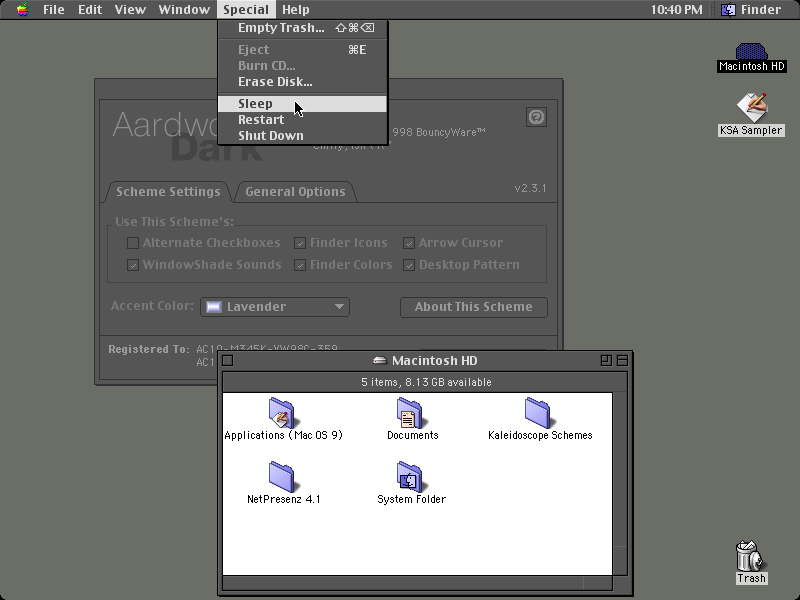Image resolution: width=800 pixels, height=600 pixels.
Task: Close the Special menu from menu bar
Action: (x=246, y=10)
